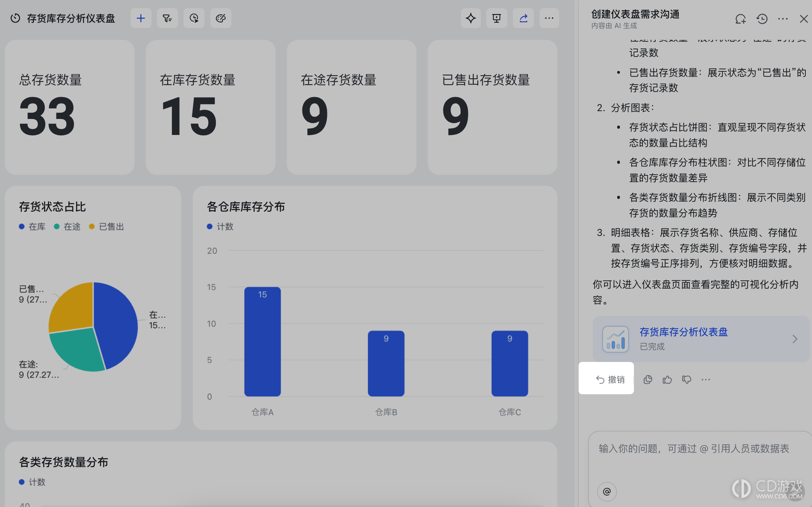Viewport: 812px width, 507px height.
Task: Click the share dashboard icon
Action: (x=523, y=18)
